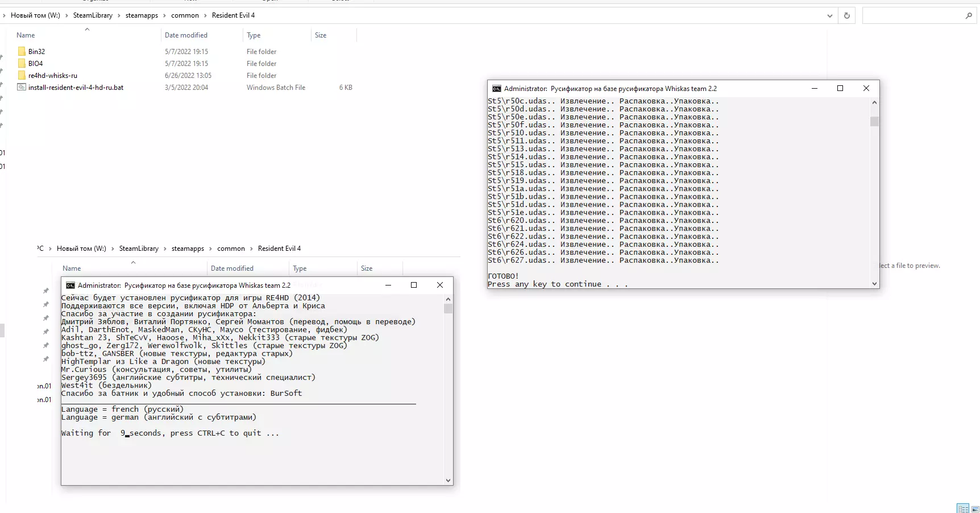Expand chevron after SteamLibrary in top address bar
The width and height of the screenshot is (980, 513).
[x=119, y=15]
